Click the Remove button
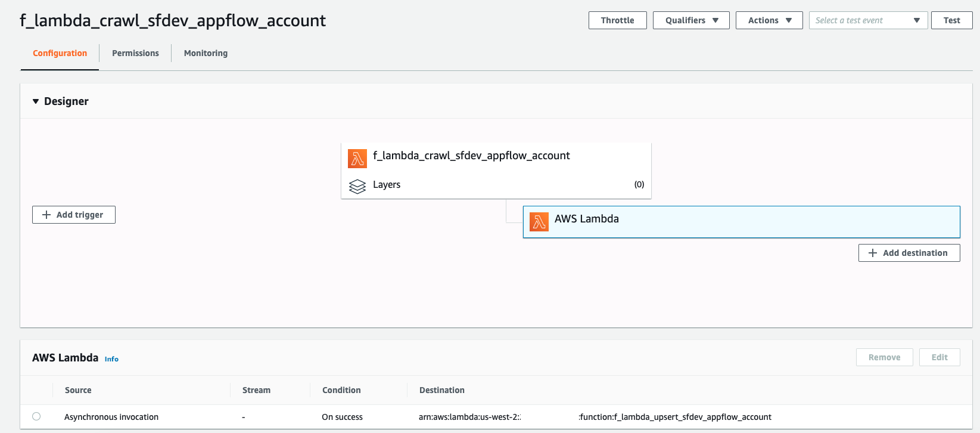Image resolution: width=980 pixels, height=433 pixels. click(885, 357)
